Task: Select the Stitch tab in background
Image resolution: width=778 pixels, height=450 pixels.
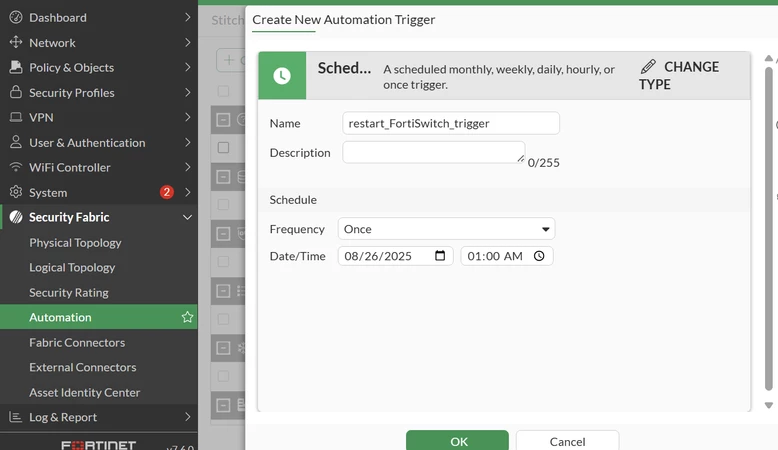Action: point(228,20)
